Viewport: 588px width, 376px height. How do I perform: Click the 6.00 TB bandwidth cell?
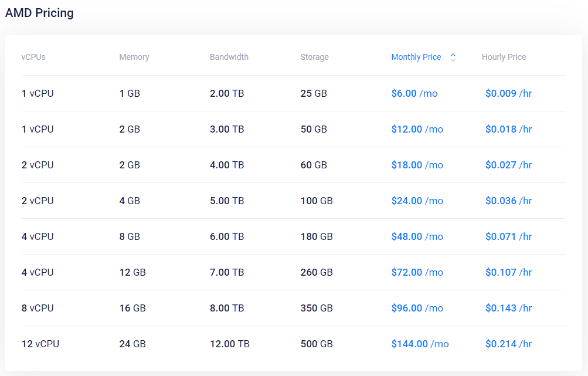pyautogui.click(x=227, y=236)
